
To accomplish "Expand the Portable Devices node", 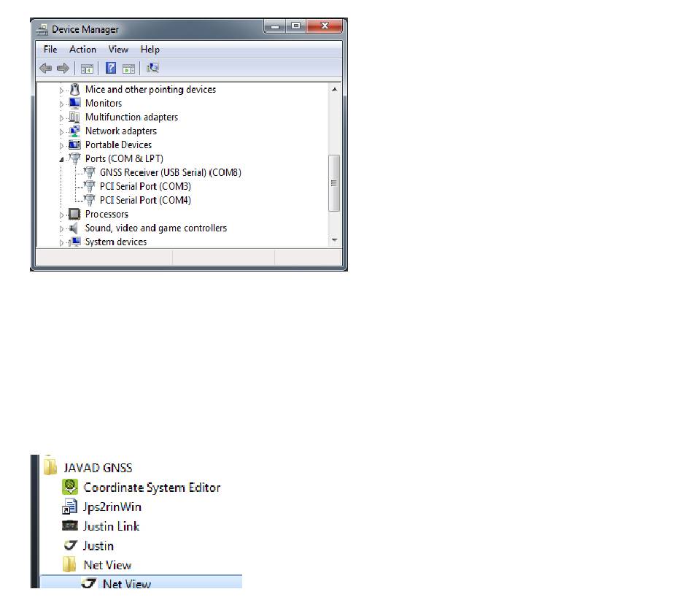I will [x=61, y=145].
